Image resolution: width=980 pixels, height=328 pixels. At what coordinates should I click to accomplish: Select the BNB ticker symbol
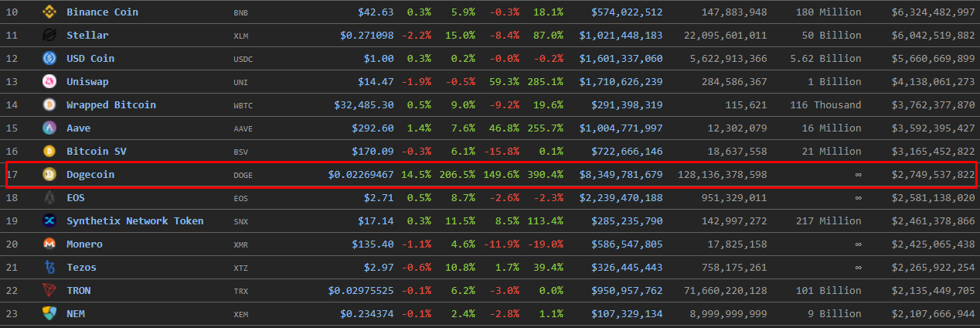pyautogui.click(x=240, y=13)
